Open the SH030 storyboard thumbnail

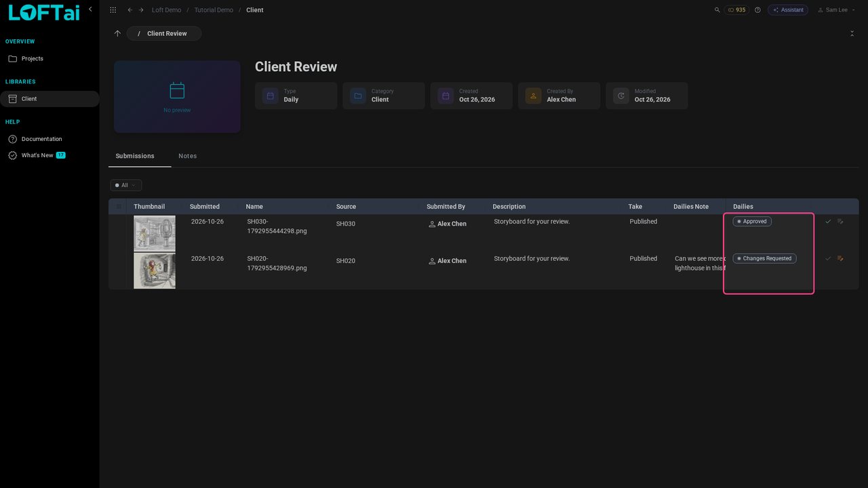point(155,234)
